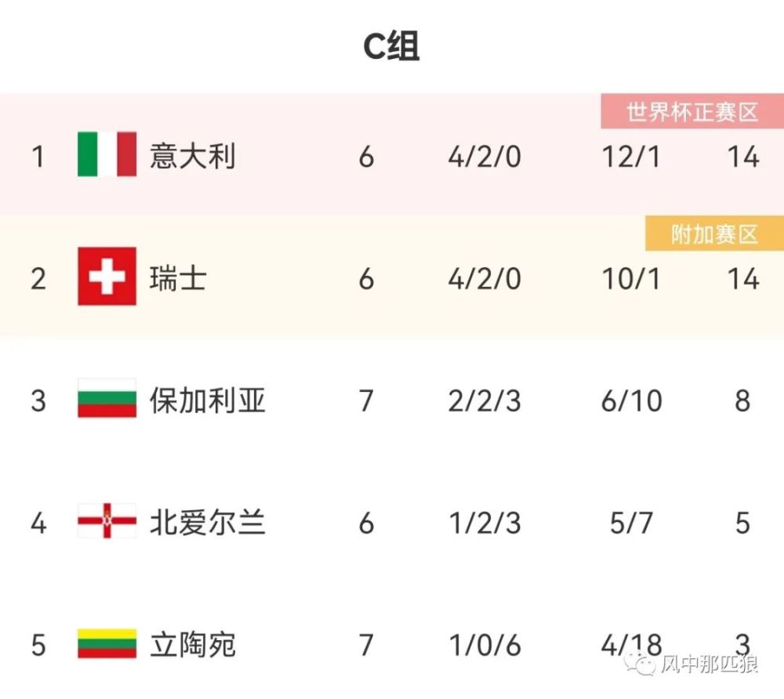
Task: Select the 附加赛区 label
Action: pyautogui.click(x=714, y=234)
